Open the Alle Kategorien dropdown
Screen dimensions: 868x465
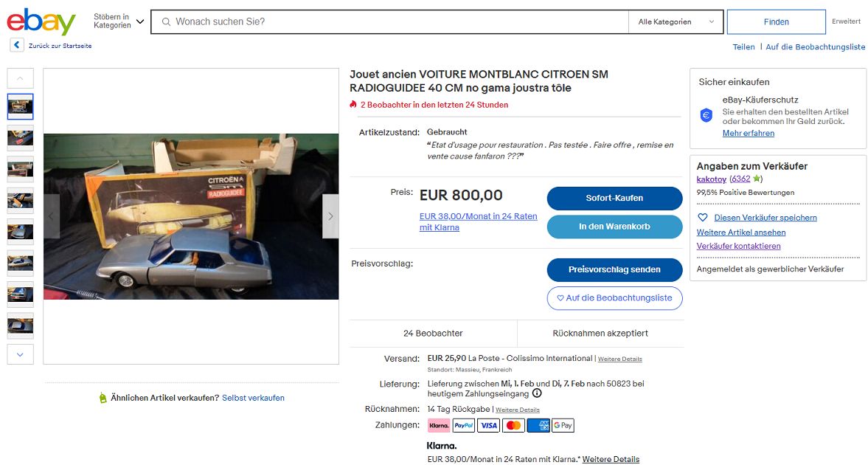676,21
